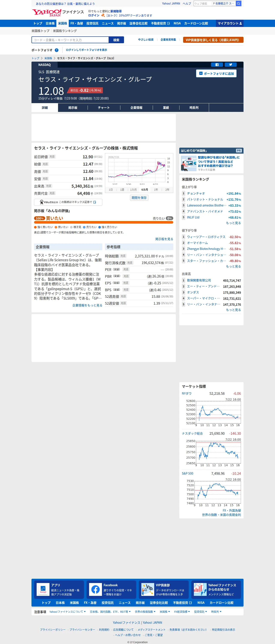Expand the Yahoo!ファイナンスについて footer dropdown

click(67, 612)
